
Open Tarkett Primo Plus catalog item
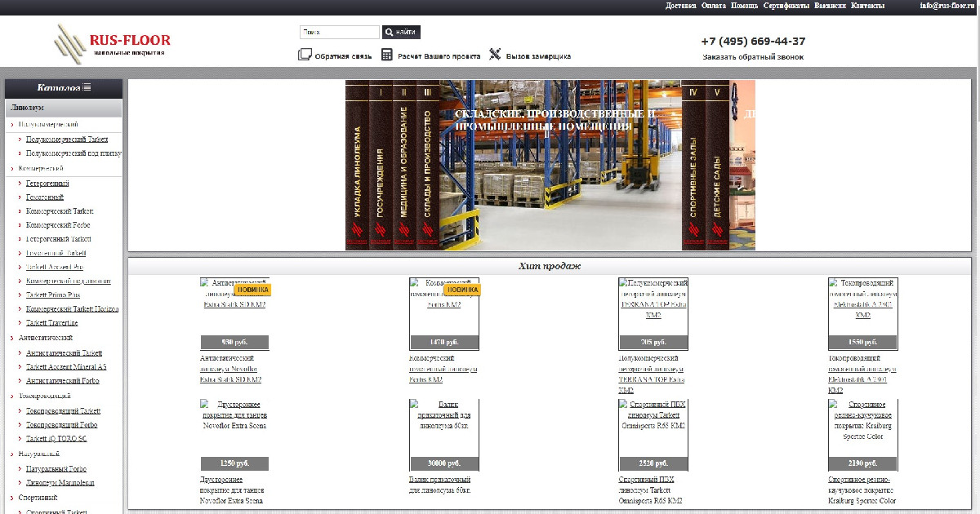point(53,295)
